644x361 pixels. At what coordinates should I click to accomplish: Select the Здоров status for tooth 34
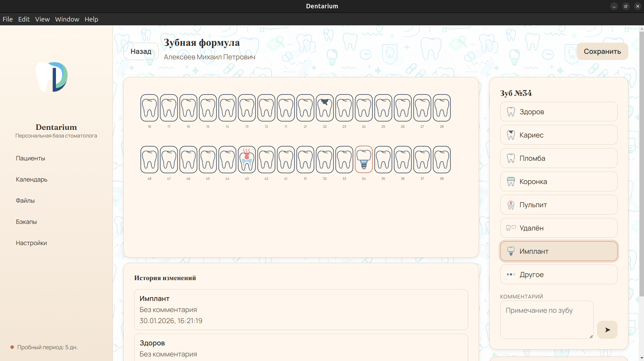click(558, 111)
